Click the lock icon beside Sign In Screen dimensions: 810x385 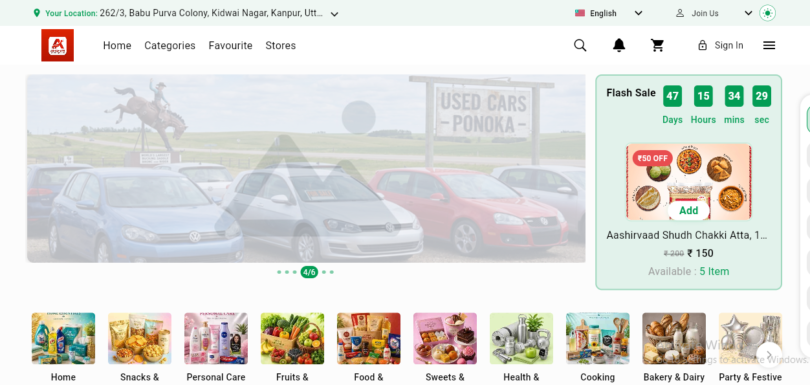coord(702,45)
